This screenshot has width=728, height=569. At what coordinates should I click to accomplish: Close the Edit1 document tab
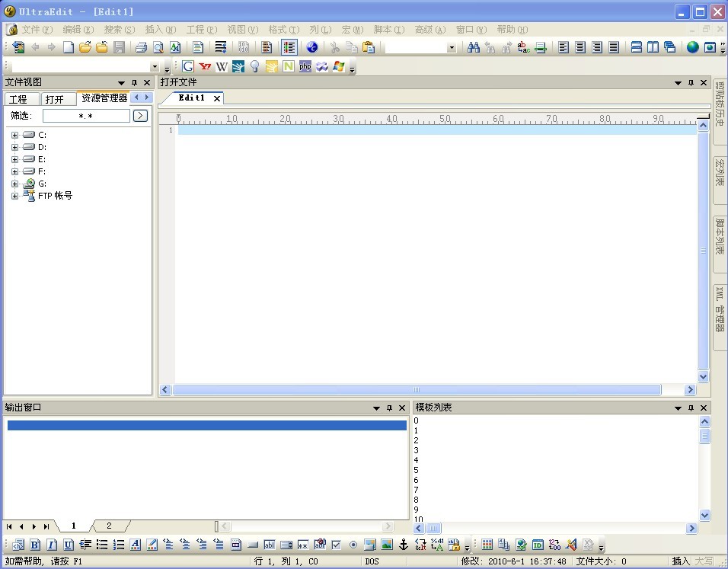(217, 98)
